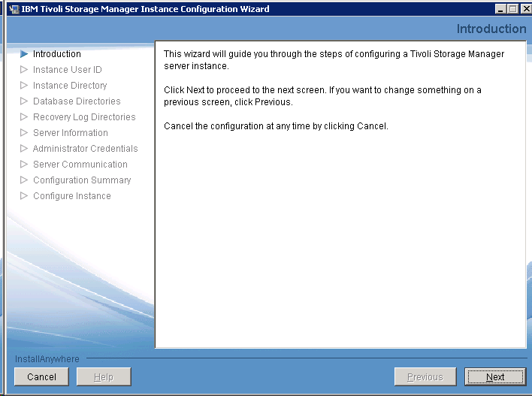The height and width of the screenshot is (396, 532).
Task: Select the Introduction step in sidebar
Action: click(x=56, y=54)
